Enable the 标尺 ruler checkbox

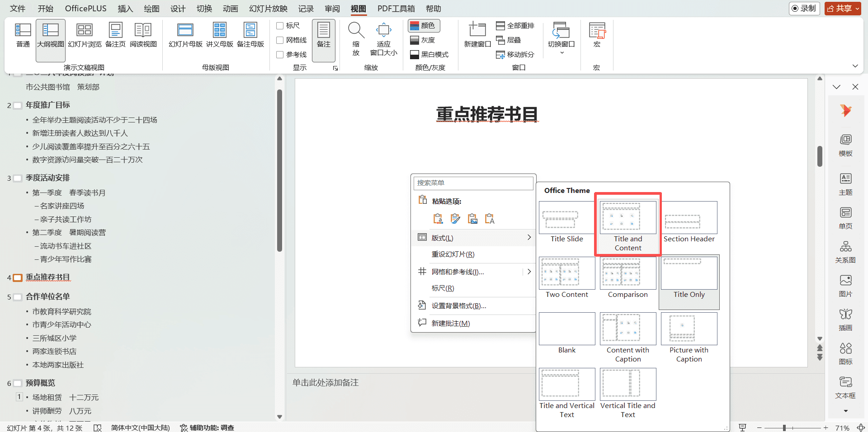click(x=280, y=26)
